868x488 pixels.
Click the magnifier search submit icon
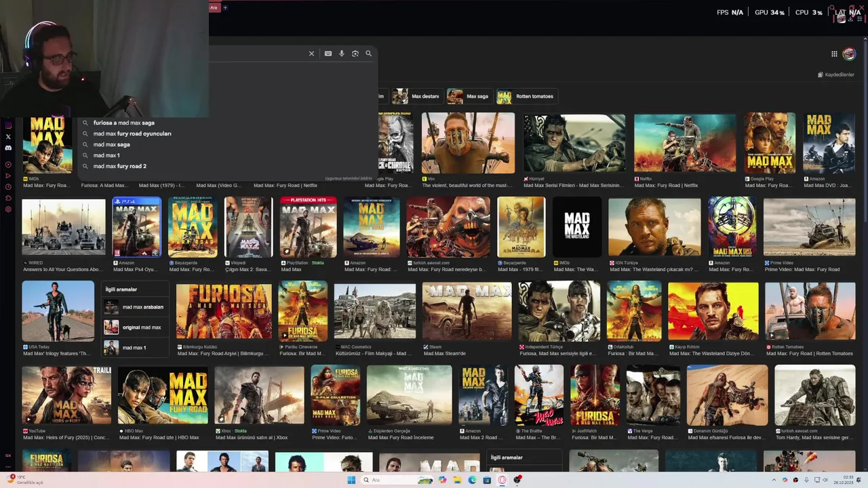click(369, 54)
